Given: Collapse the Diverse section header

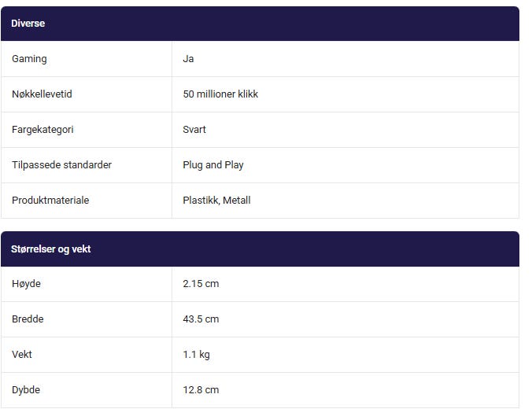Looking at the screenshot, I should (260, 24).
